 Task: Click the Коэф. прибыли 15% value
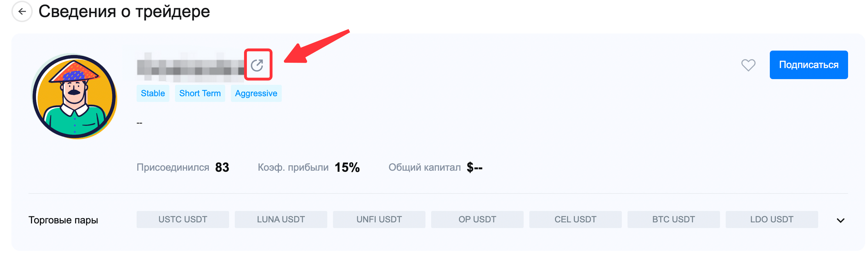pyautogui.click(x=347, y=167)
